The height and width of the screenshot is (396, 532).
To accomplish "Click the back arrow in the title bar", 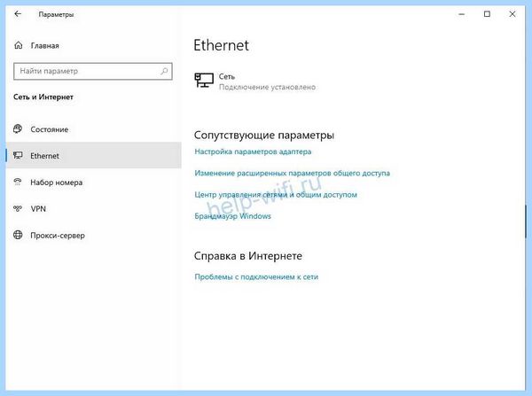I will [x=18, y=14].
